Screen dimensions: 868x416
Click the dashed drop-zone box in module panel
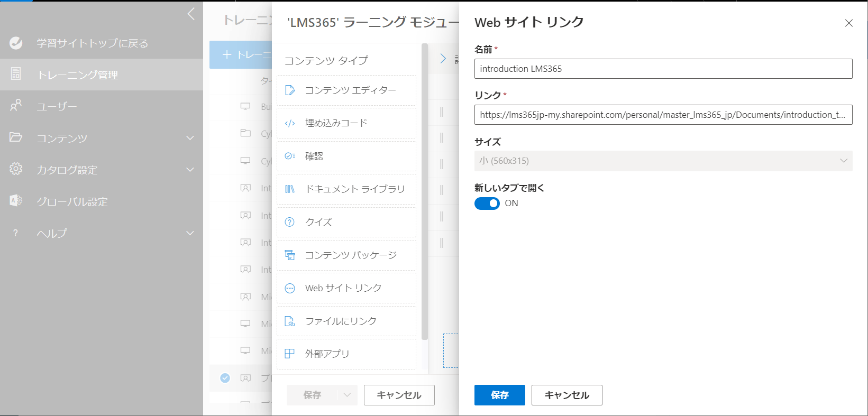451,350
